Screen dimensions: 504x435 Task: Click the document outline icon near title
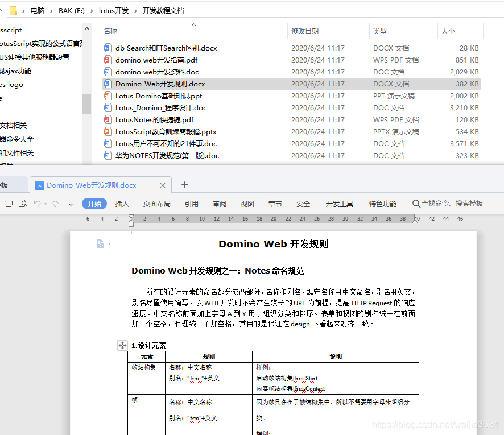(x=100, y=243)
